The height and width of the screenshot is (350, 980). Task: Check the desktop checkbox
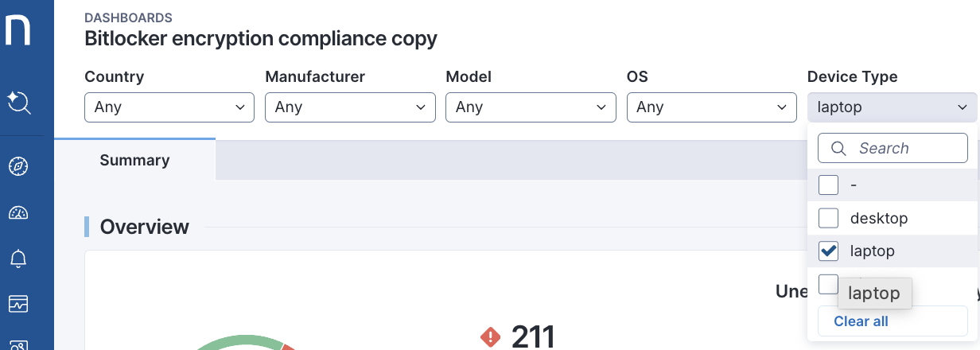(x=828, y=218)
